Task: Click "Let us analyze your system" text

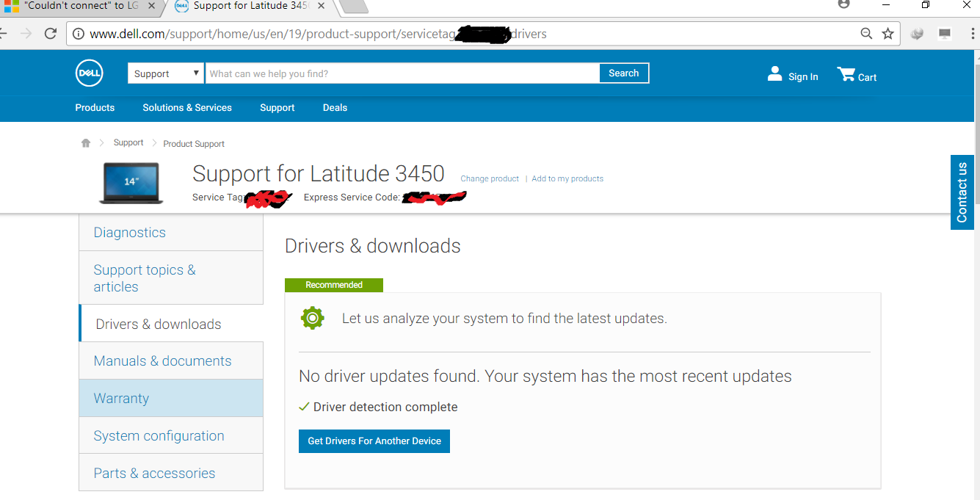Action: coord(504,319)
